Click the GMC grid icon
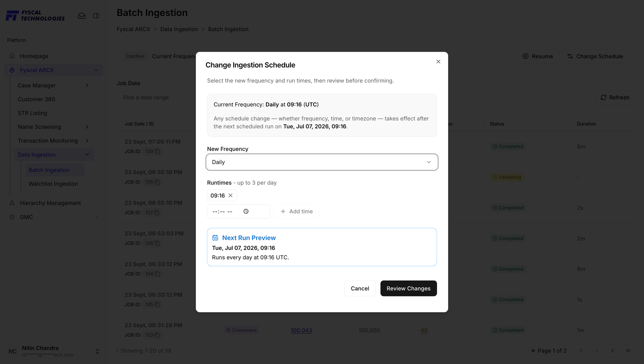The height and width of the screenshot is (364, 644). (12, 217)
